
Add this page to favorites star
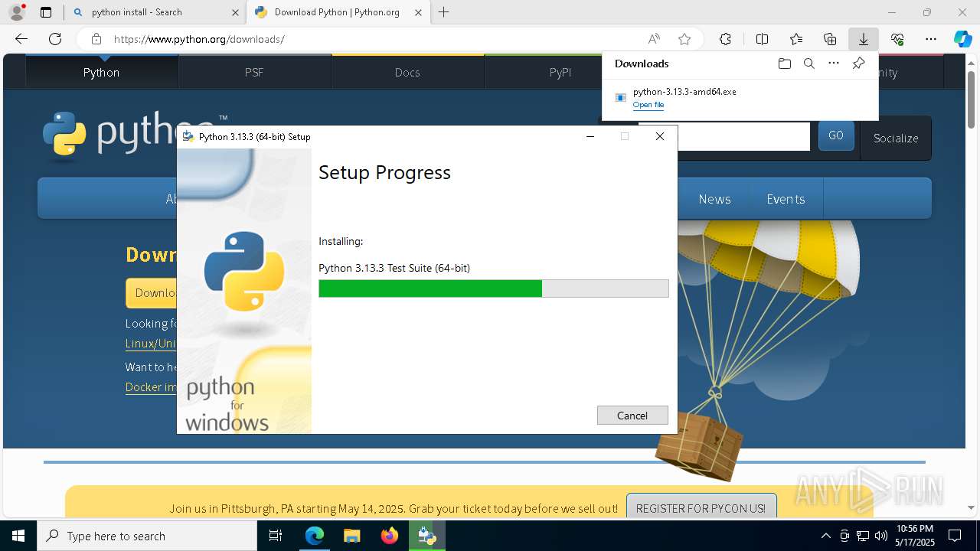pyautogui.click(x=684, y=39)
